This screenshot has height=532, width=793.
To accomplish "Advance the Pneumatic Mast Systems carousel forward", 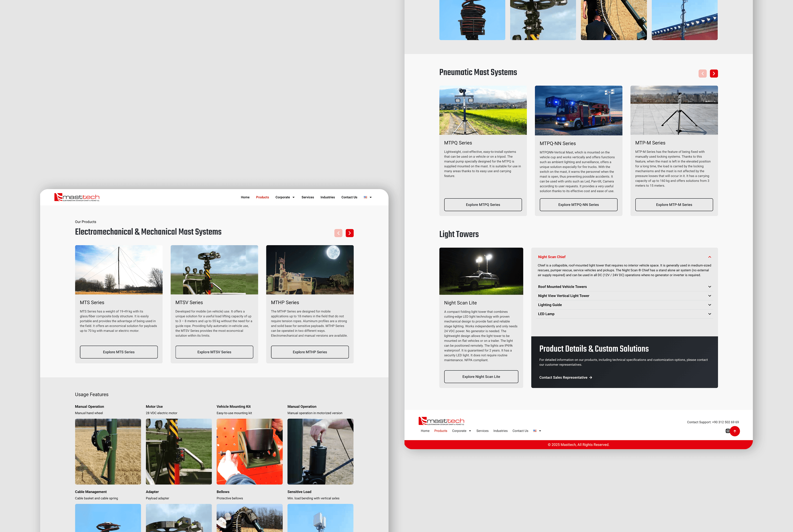I will (714, 74).
